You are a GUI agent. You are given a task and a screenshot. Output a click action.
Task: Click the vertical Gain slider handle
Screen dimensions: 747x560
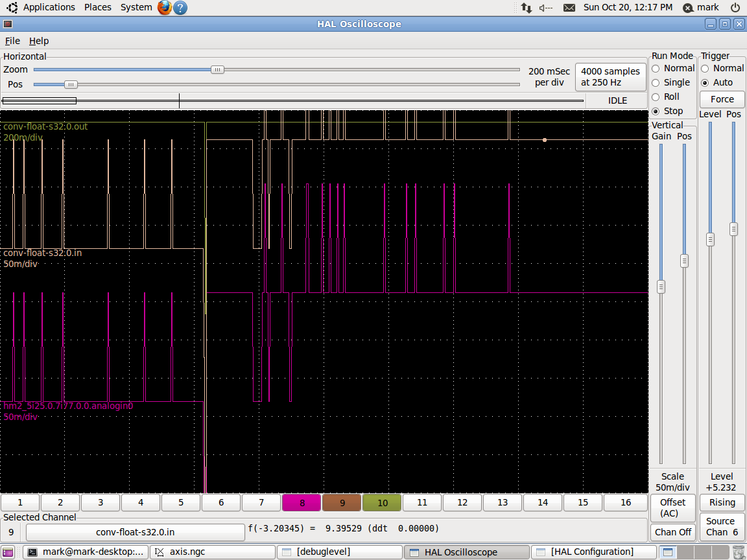(661, 286)
